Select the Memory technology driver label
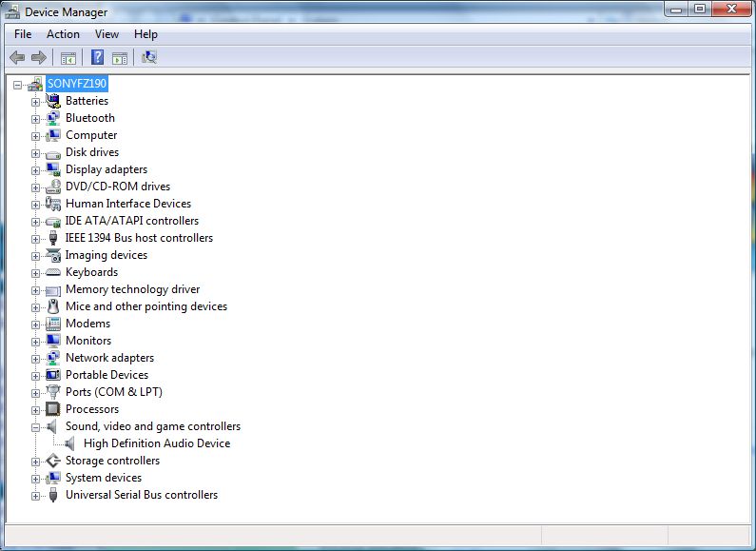This screenshot has height=551, width=756. pos(132,289)
